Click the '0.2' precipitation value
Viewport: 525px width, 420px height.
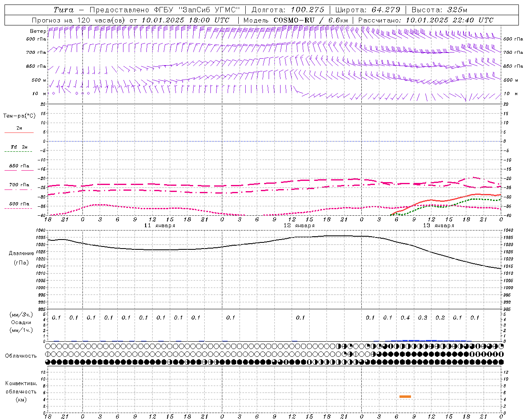pos(440,317)
